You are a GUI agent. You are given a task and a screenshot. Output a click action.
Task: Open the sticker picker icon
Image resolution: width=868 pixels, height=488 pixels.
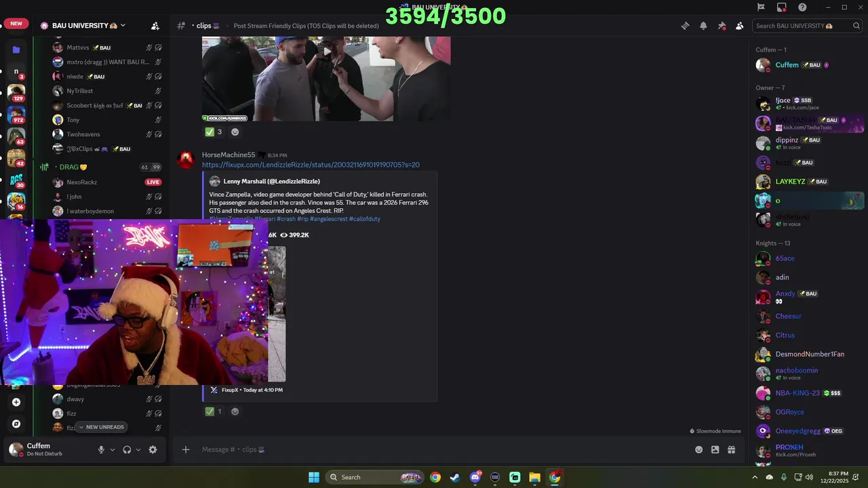(x=715, y=449)
